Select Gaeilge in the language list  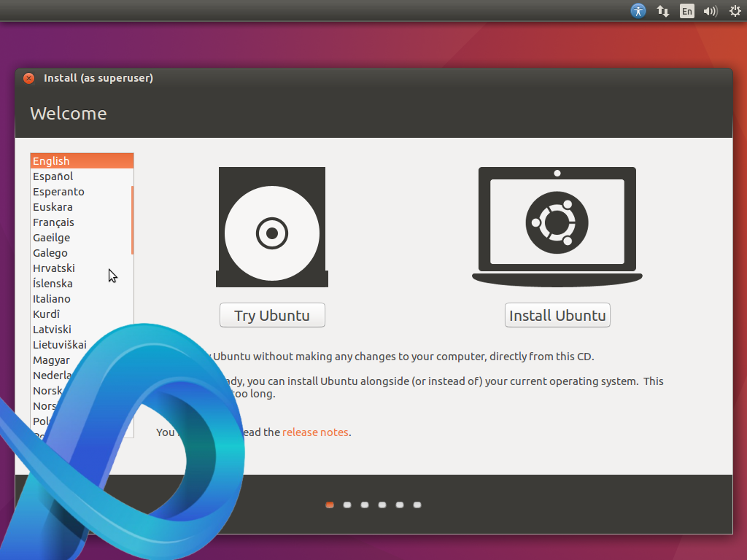click(82, 237)
